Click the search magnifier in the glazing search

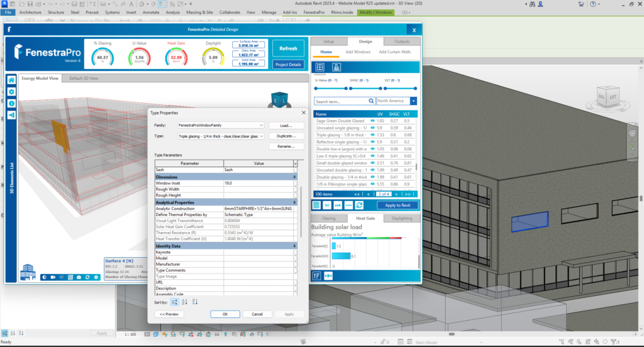point(371,101)
